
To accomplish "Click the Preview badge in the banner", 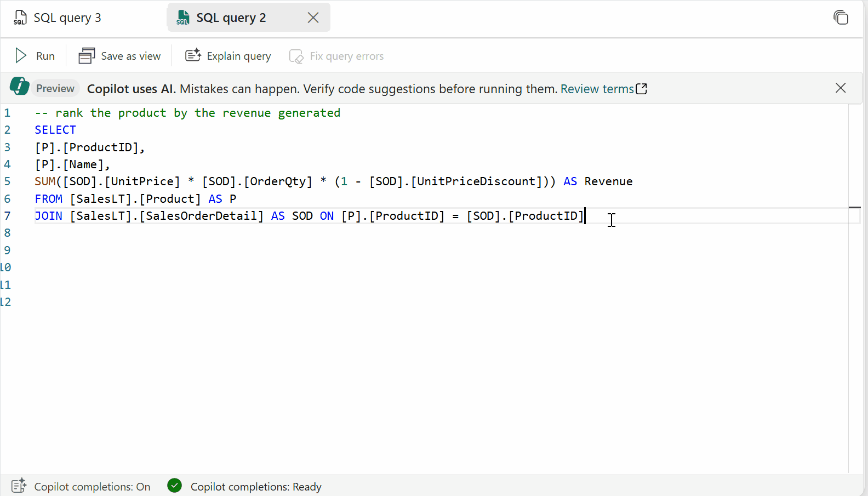I will (55, 88).
